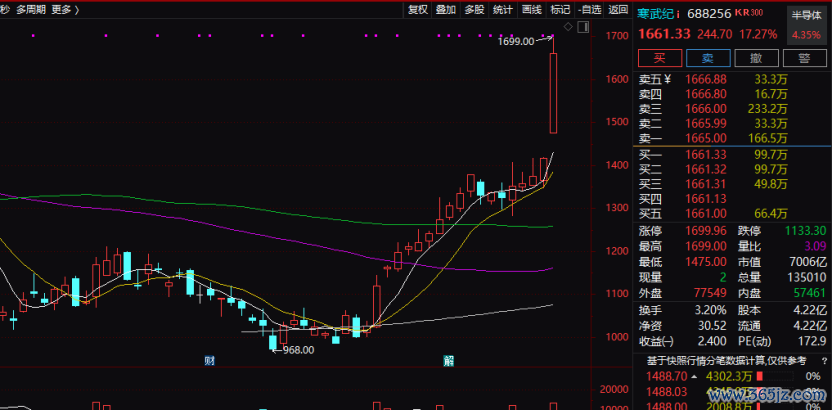The width and height of the screenshot is (832, 410).
Task: Click the 跌停 limit-down price 1133.30
Action: click(805, 231)
